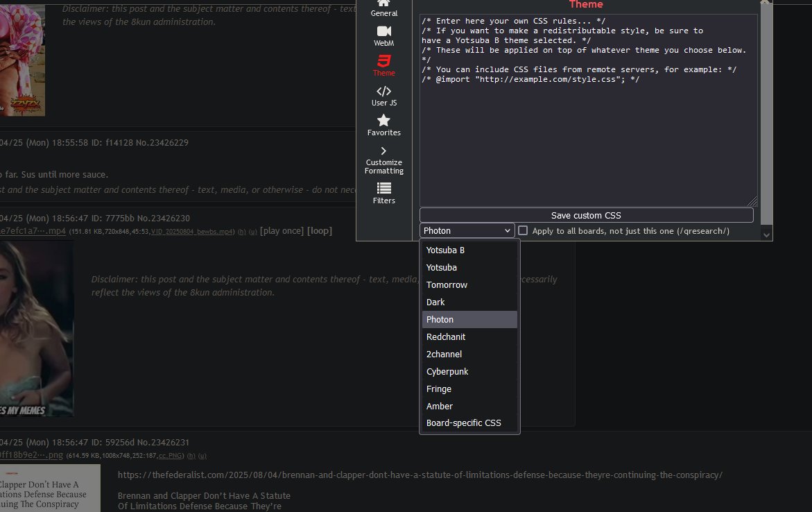Choose the highlighted Photon option in list

[x=469, y=320]
